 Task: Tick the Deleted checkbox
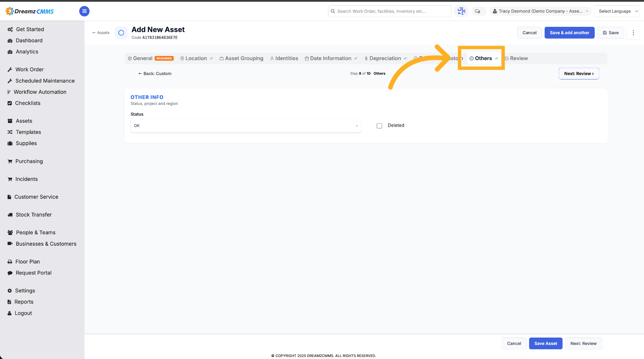tap(379, 126)
